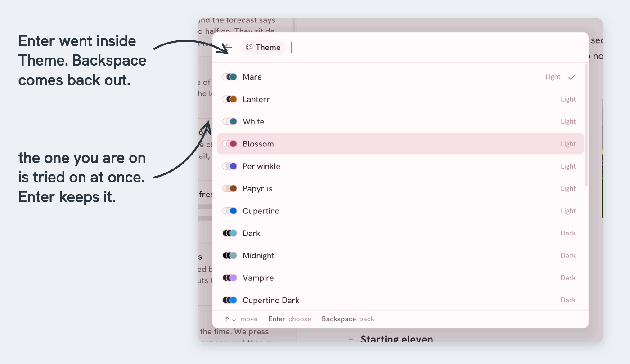This screenshot has width=630, height=364.
Task: Click the Midnight theme swatch icon
Action: point(230,255)
